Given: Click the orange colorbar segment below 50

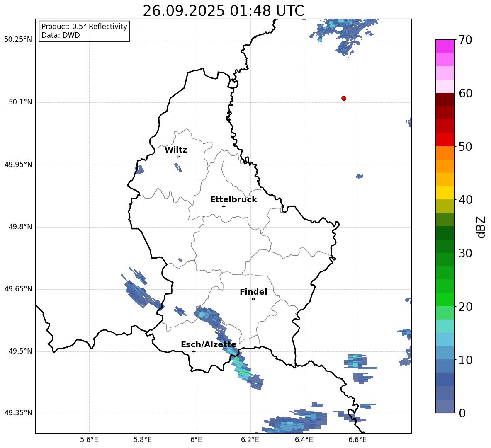Looking at the screenshot, I should [445, 153].
